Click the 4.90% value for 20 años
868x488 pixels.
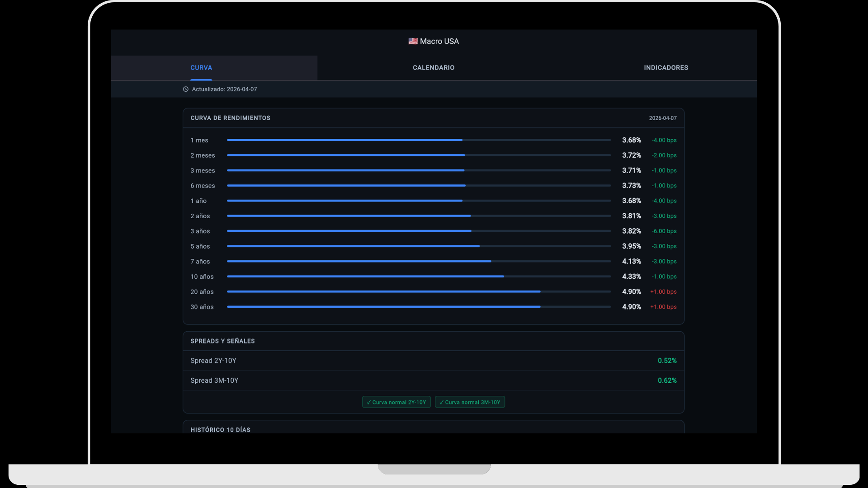pyautogui.click(x=631, y=291)
